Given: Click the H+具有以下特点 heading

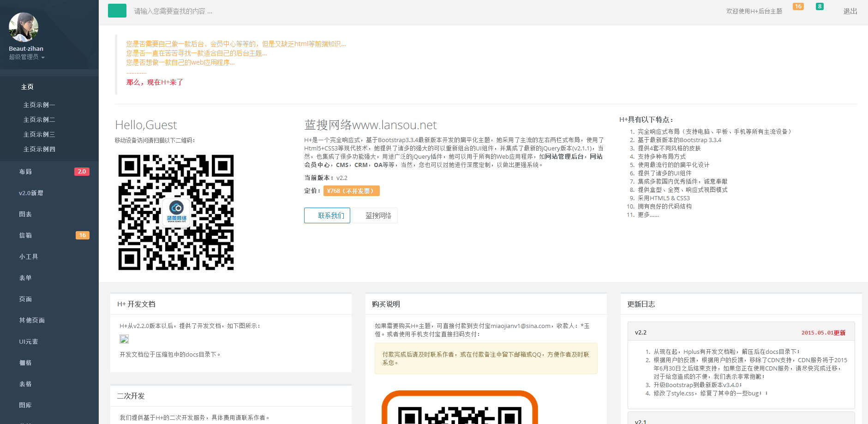Looking at the screenshot, I should [646, 119].
